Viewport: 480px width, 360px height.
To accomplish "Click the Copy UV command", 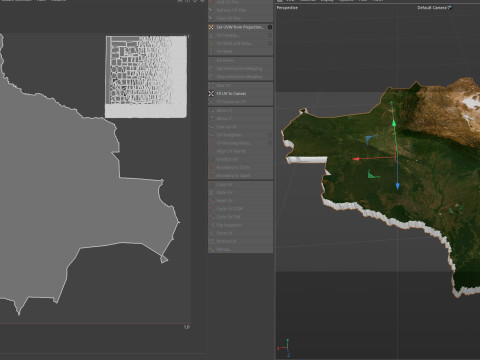I will (240, 184).
